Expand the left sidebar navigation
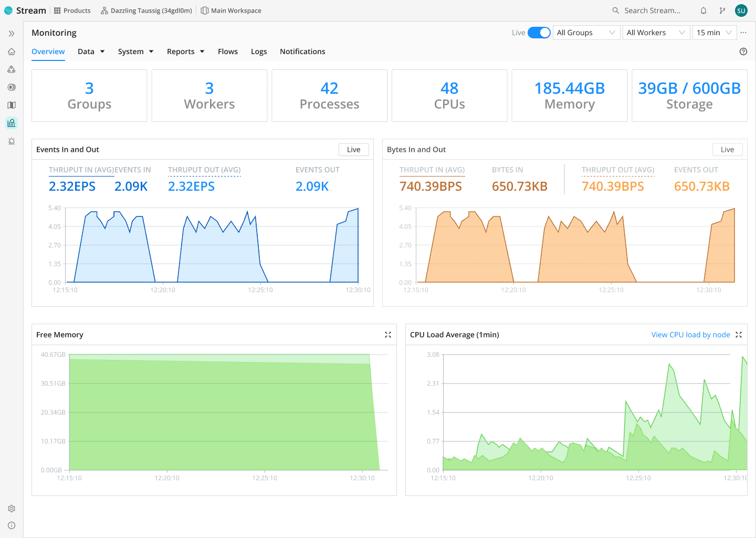This screenshot has height=538, width=756. [12, 34]
